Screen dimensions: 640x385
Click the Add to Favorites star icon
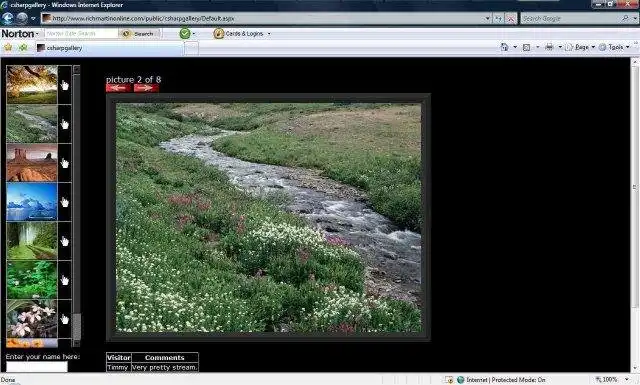23,48
